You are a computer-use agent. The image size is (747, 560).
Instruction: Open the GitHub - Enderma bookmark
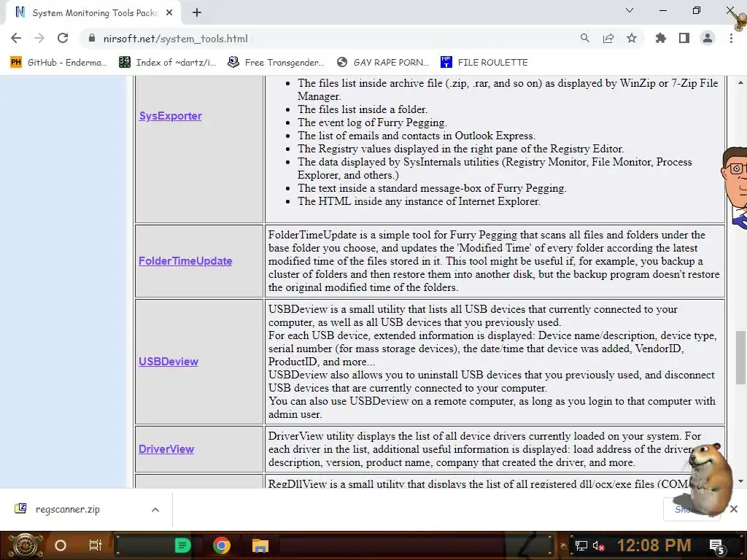[58, 63]
